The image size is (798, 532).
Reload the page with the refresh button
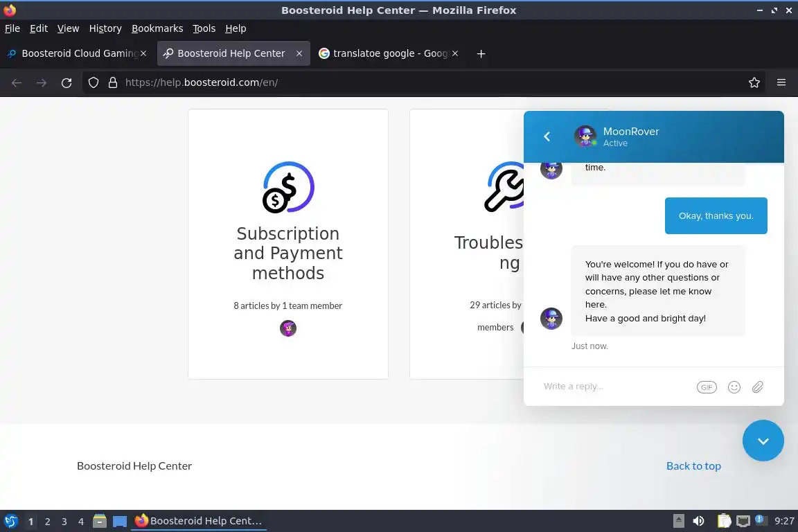pos(66,82)
